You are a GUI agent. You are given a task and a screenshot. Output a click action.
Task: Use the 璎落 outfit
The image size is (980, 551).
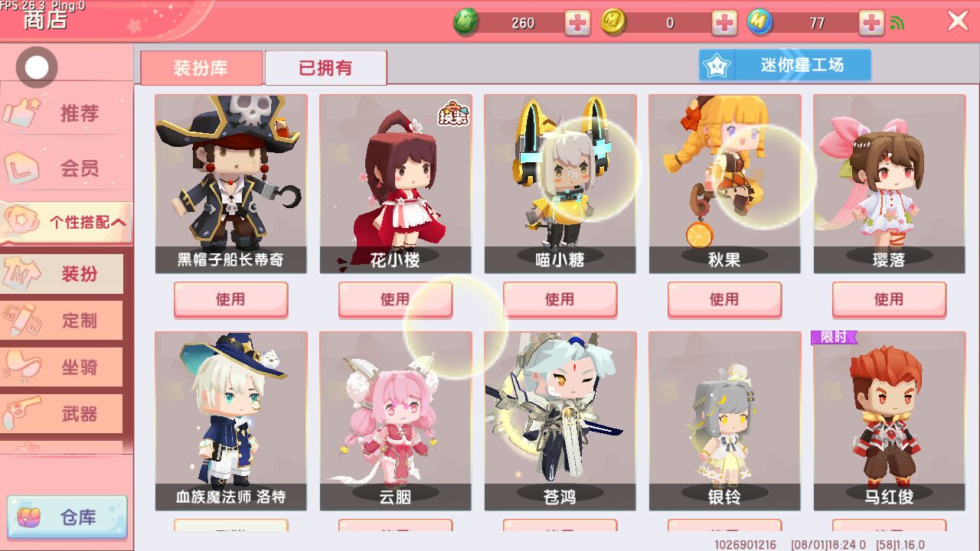pyautogui.click(x=889, y=299)
